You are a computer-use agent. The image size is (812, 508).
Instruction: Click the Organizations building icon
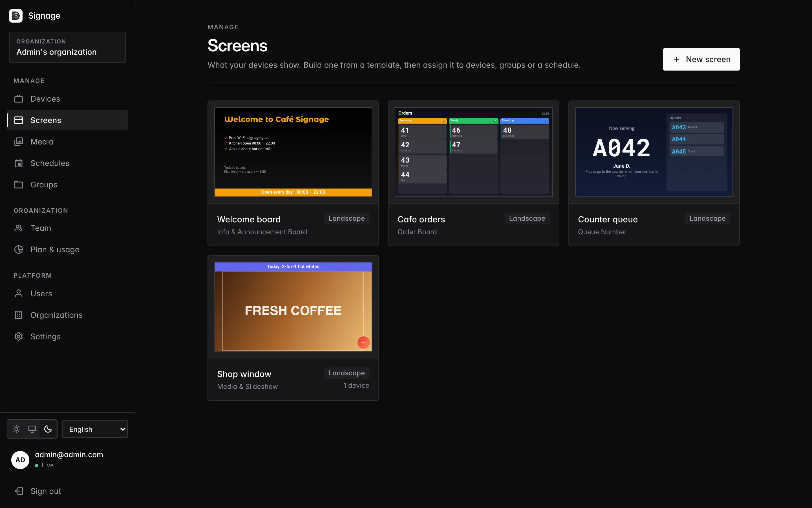(19, 315)
